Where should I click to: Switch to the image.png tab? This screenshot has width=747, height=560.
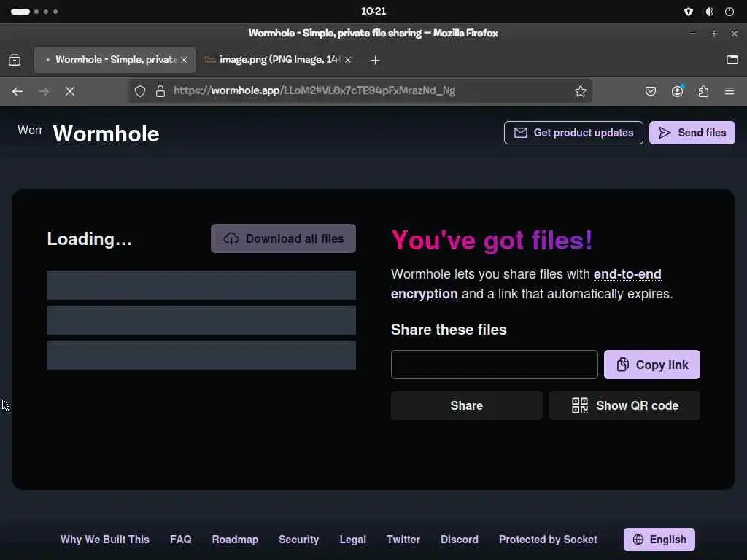tap(279, 60)
